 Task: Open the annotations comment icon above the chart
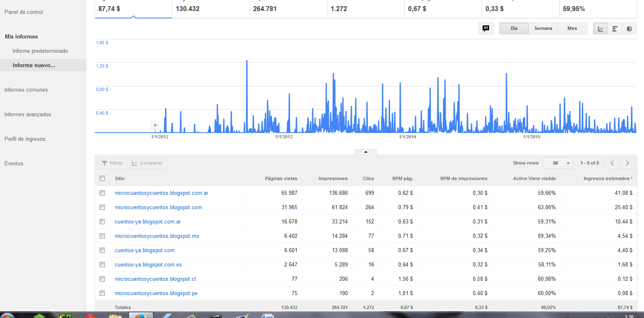(486, 28)
